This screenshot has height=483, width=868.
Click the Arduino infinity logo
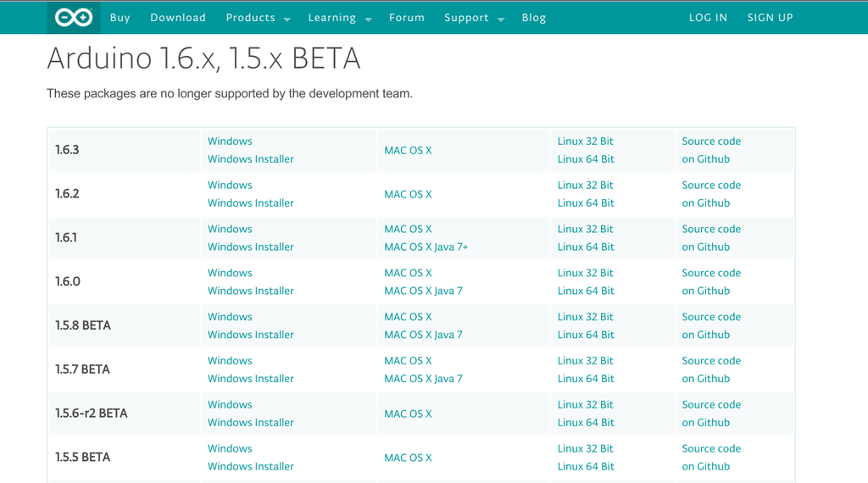(x=74, y=18)
